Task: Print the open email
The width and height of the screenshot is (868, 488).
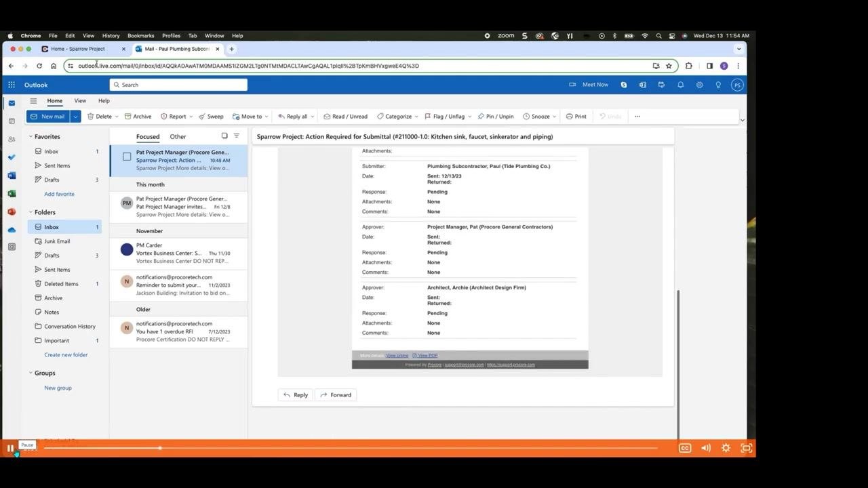Action: tap(576, 117)
